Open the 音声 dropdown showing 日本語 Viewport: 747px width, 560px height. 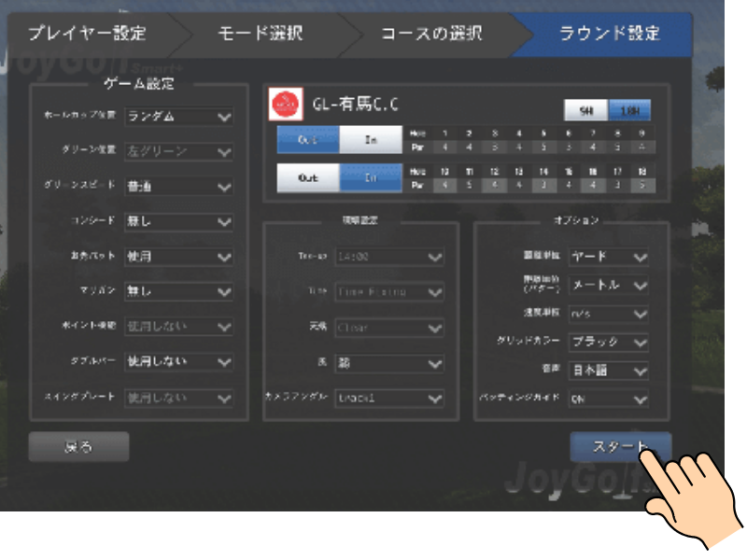[609, 371]
